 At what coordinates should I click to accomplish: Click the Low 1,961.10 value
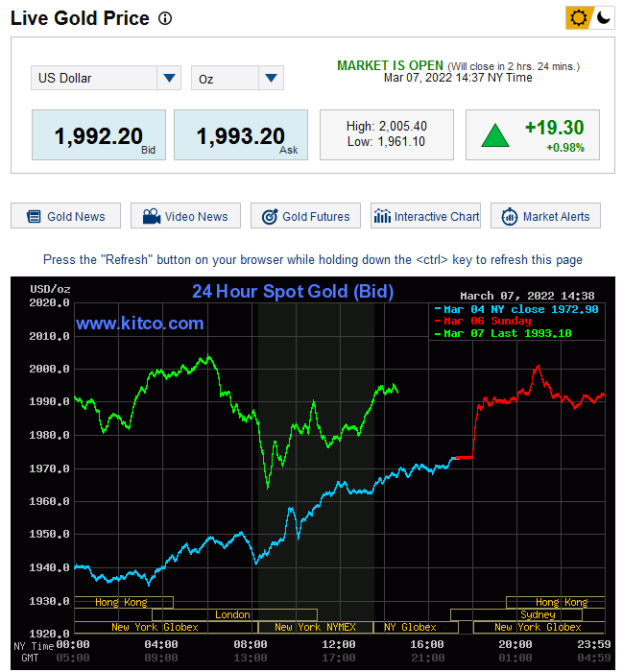pos(386,142)
